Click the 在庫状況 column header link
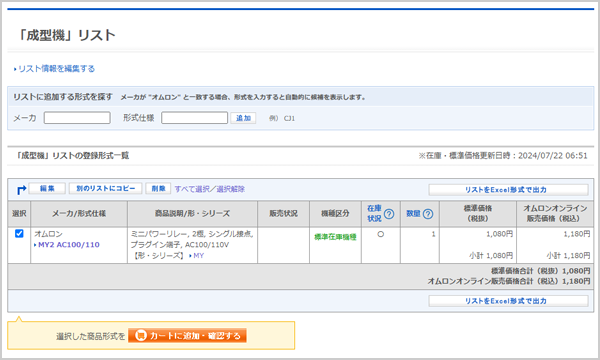The height and width of the screenshot is (360, 600). 374,213
